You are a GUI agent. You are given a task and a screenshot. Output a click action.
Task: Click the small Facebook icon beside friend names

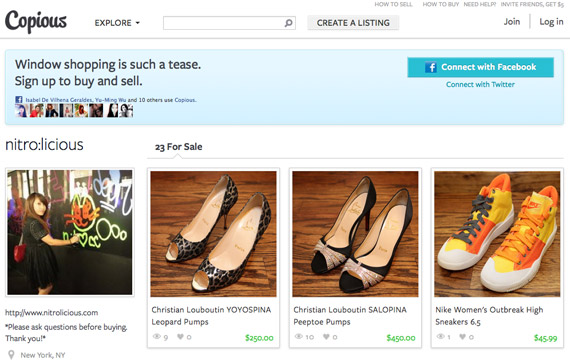pos(19,99)
